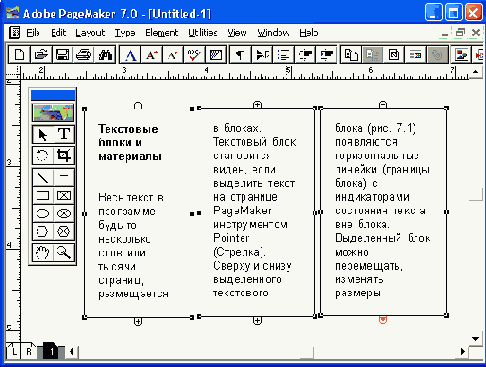Click the document control menu icon beside File
Viewport: 486px width, 367px height.
[x=15, y=33]
